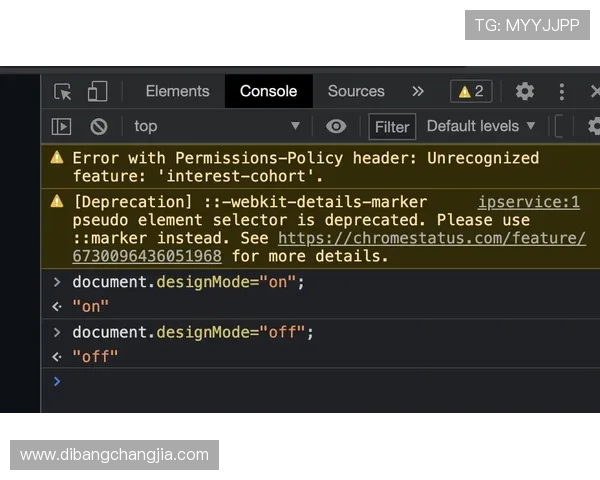Click the warnings count badge showing 2

[471, 91]
